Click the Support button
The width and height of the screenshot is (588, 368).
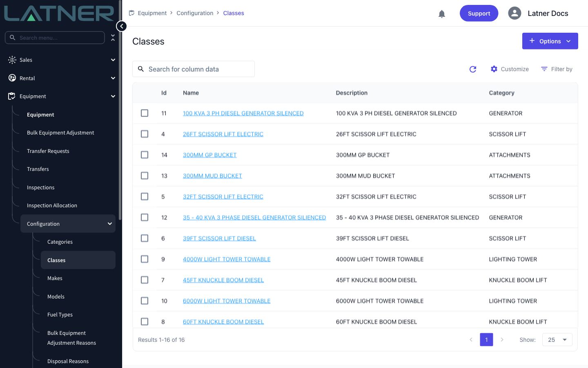(479, 13)
